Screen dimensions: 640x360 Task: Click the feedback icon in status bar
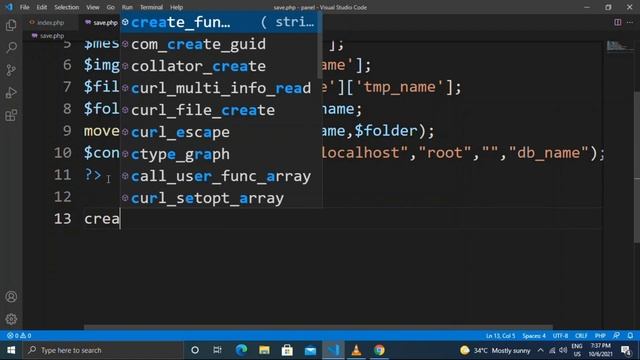click(616, 336)
